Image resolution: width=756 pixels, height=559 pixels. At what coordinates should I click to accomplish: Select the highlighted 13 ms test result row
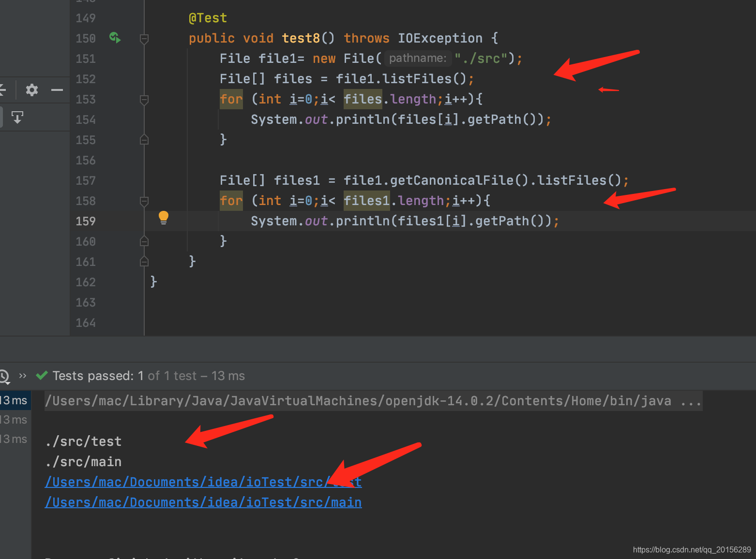(15, 400)
